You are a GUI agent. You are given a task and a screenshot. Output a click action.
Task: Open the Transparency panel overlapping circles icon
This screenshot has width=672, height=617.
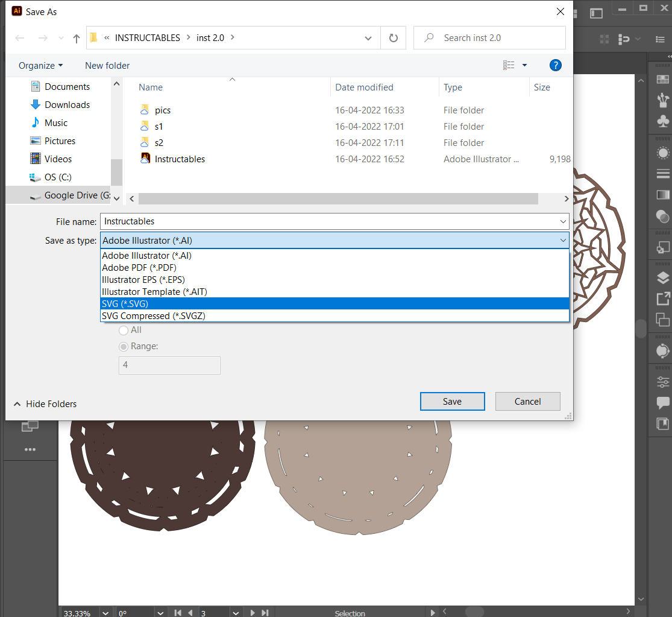663,216
